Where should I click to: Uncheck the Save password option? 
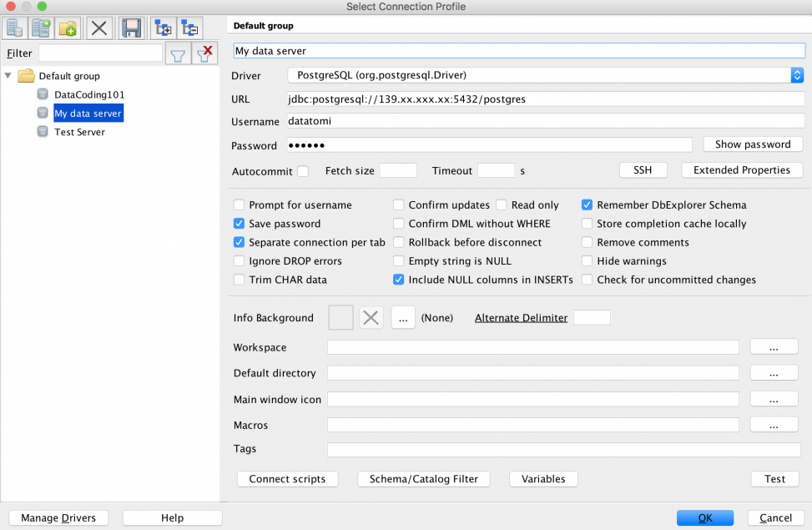pyautogui.click(x=240, y=224)
